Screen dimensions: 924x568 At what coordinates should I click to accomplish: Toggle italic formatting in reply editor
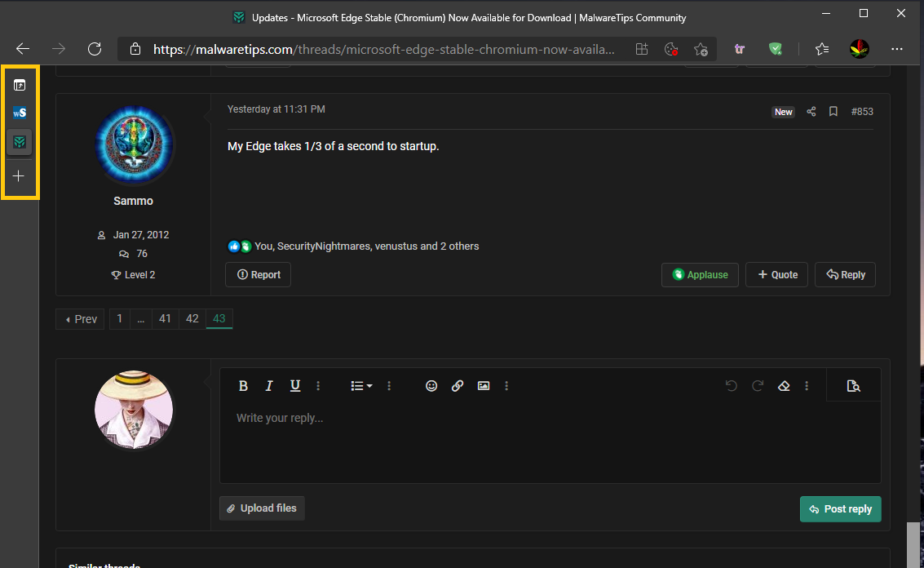click(269, 386)
